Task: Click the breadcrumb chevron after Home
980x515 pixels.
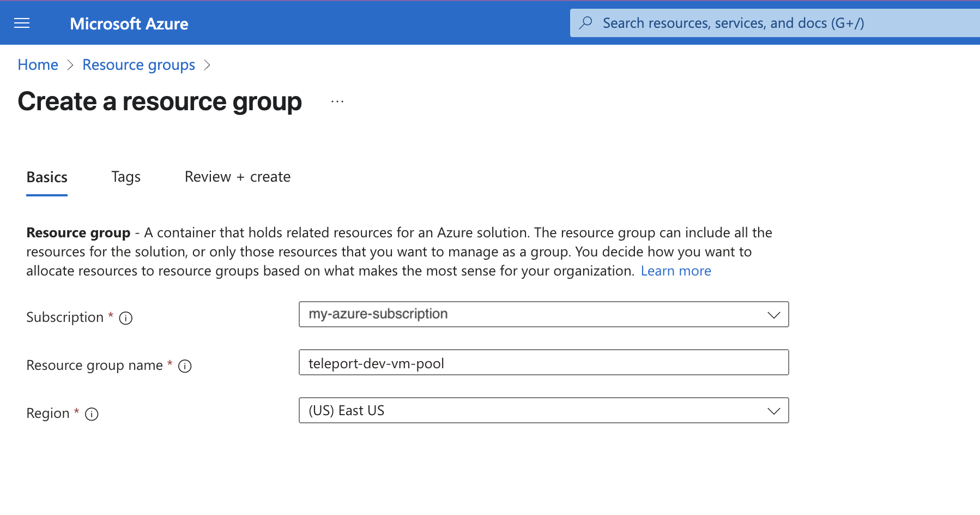Action: pyautogui.click(x=70, y=65)
